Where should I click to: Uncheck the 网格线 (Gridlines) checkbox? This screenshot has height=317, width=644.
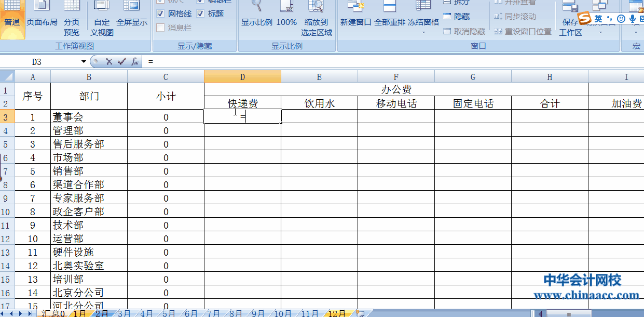coord(161,14)
